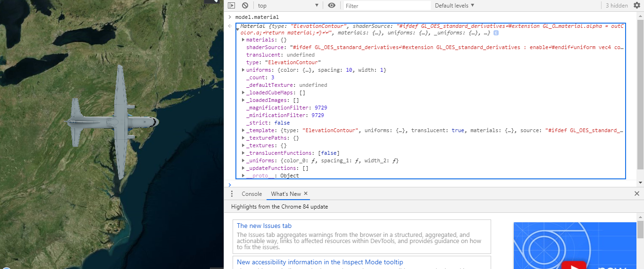Viewport: 644px width, 269px height.
Task: Toggle the console sidebar icon
Action: click(x=231, y=6)
